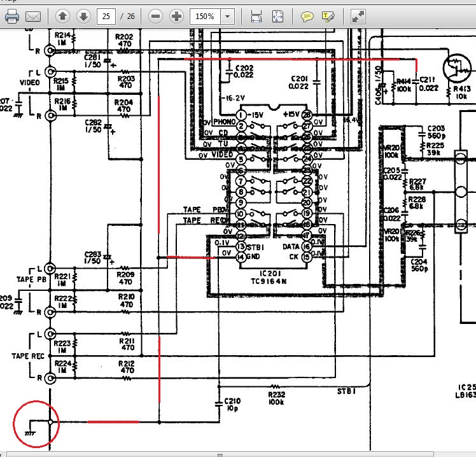
Task: Toggle read mode with expand arrows icon
Action: pyautogui.click(x=358, y=17)
